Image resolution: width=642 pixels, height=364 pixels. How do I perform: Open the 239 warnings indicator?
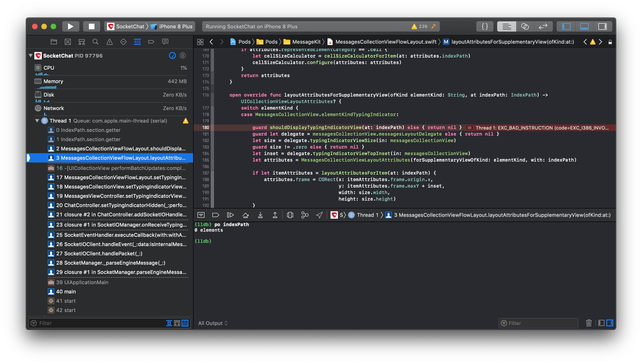[419, 26]
